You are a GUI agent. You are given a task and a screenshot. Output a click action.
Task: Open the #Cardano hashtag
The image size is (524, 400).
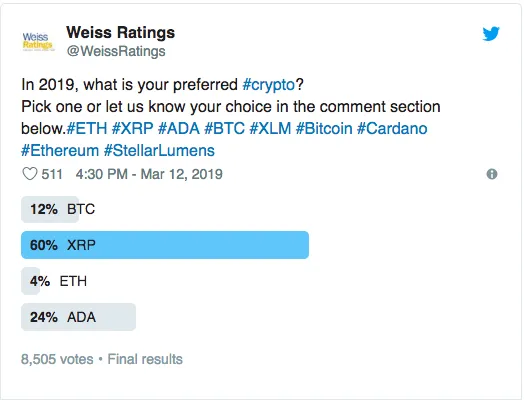[x=392, y=129]
